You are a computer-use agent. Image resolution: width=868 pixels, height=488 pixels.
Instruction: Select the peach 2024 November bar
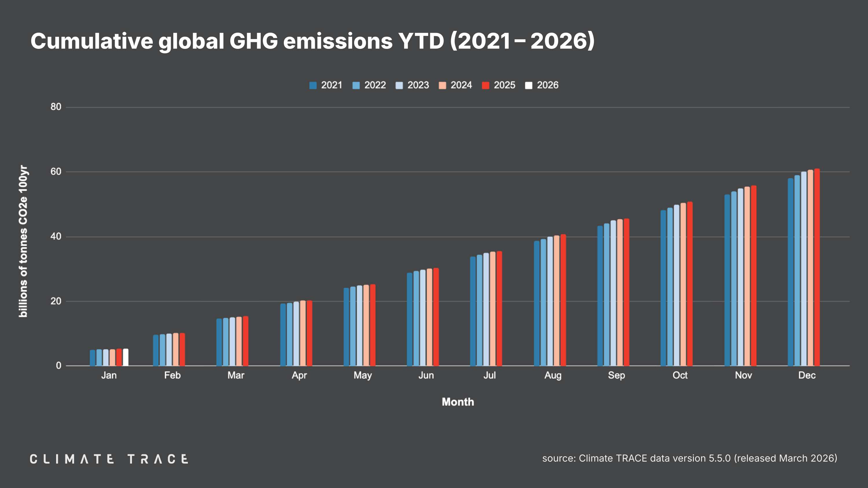[x=747, y=276]
